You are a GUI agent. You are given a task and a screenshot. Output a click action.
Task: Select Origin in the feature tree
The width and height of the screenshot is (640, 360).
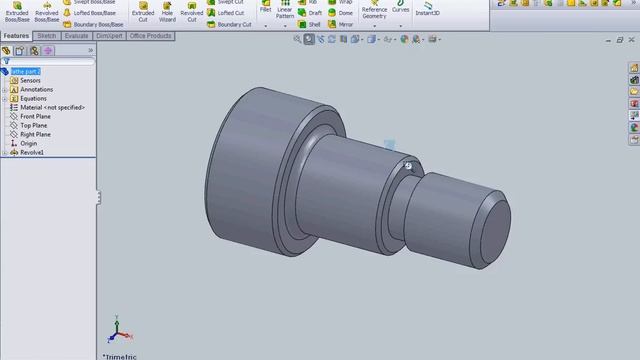point(29,143)
